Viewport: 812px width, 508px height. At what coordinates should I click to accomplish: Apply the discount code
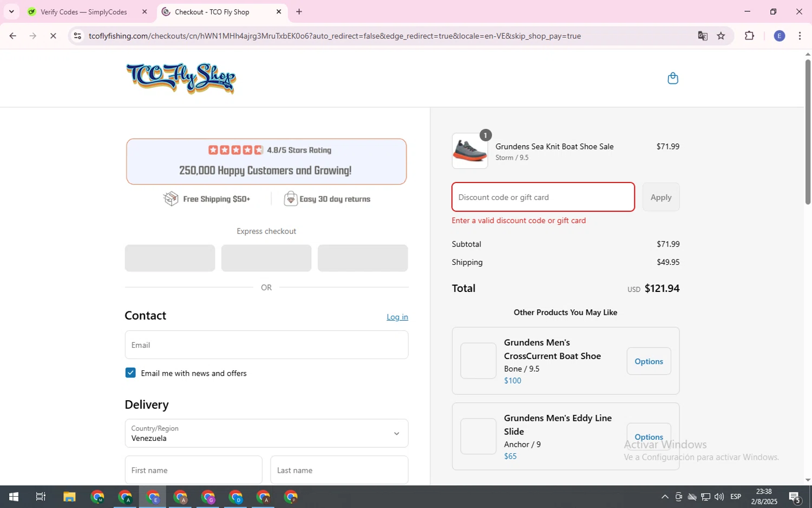point(661,197)
